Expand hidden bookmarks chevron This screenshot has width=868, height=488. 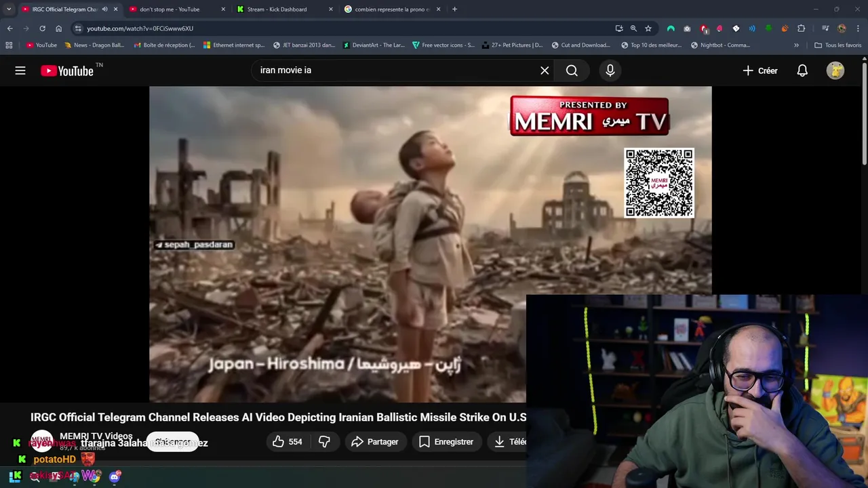click(796, 45)
